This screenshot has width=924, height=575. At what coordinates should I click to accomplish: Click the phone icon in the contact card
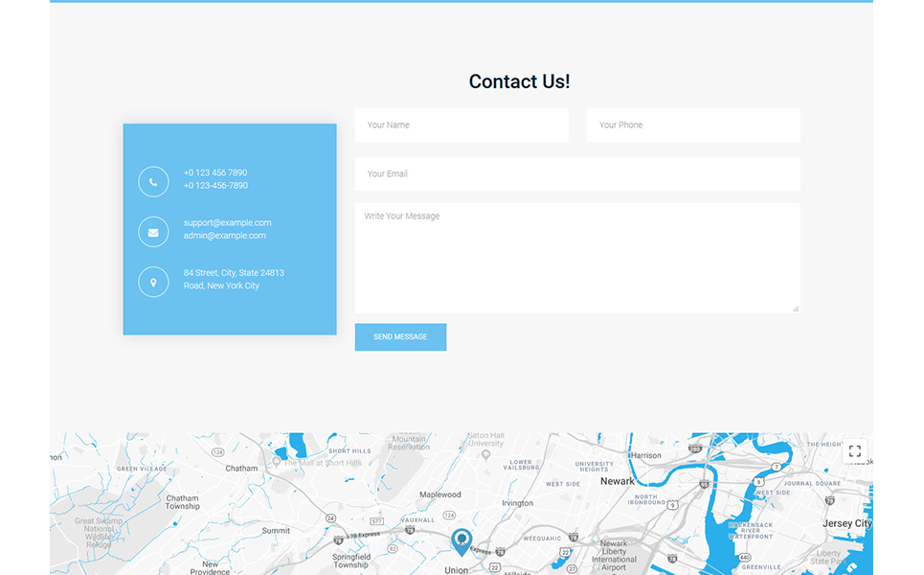click(x=153, y=182)
